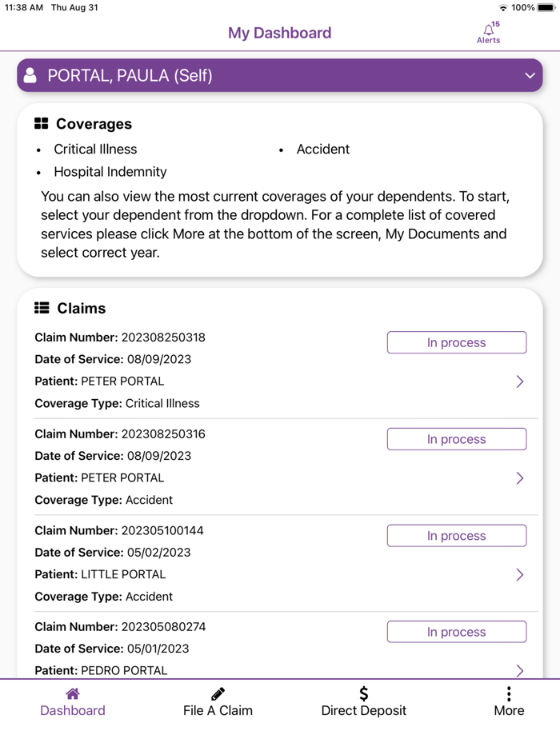The width and height of the screenshot is (560, 747).
Task: Switch to the File A Claim tab
Action: 218,701
